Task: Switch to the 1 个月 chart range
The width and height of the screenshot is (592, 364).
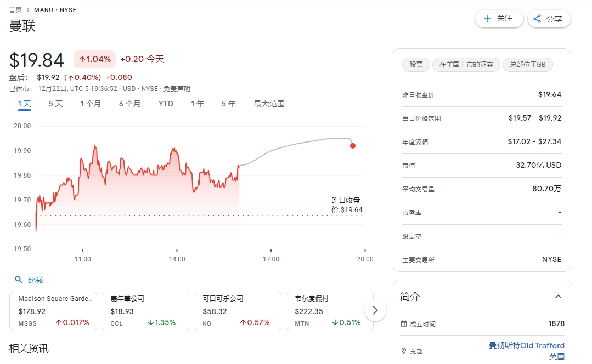Action: [91, 104]
